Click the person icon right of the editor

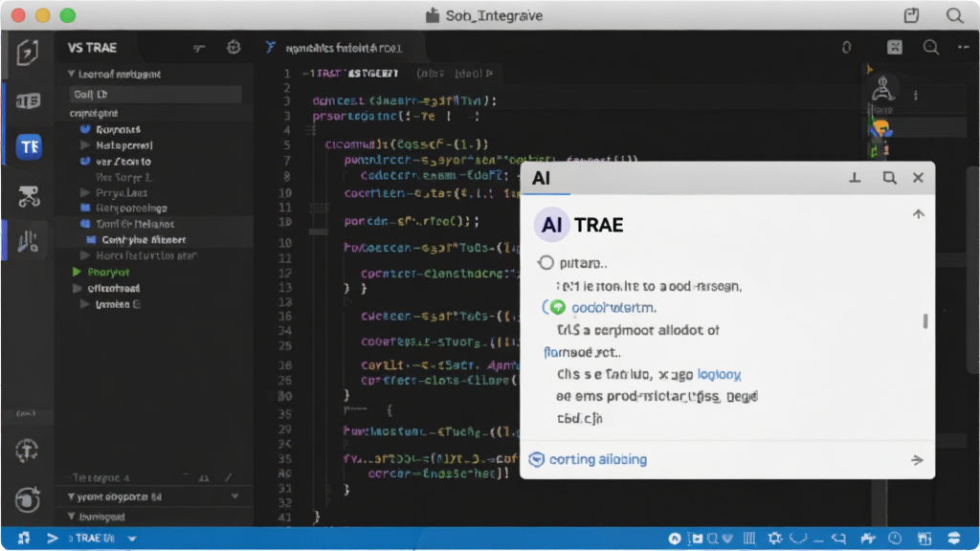[x=881, y=89]
